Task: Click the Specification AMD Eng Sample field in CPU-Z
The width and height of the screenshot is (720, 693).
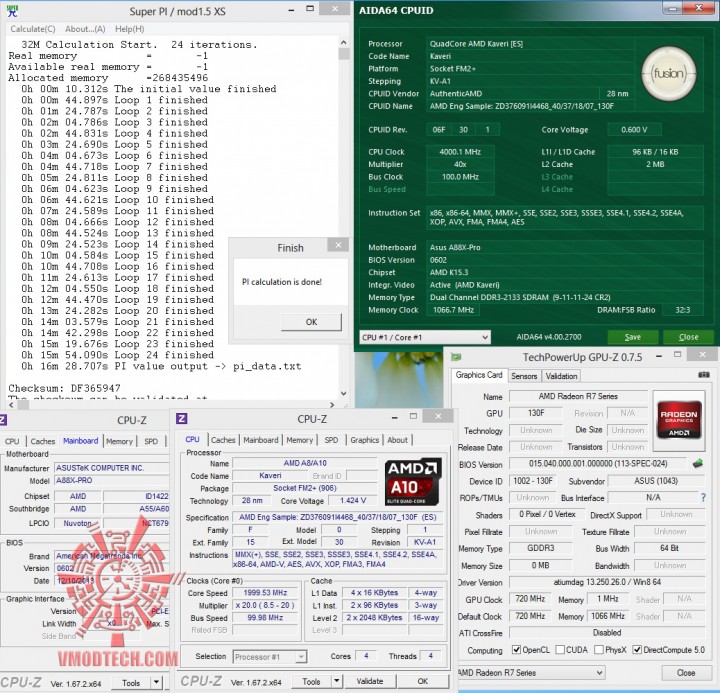Action: coord(338,517)
